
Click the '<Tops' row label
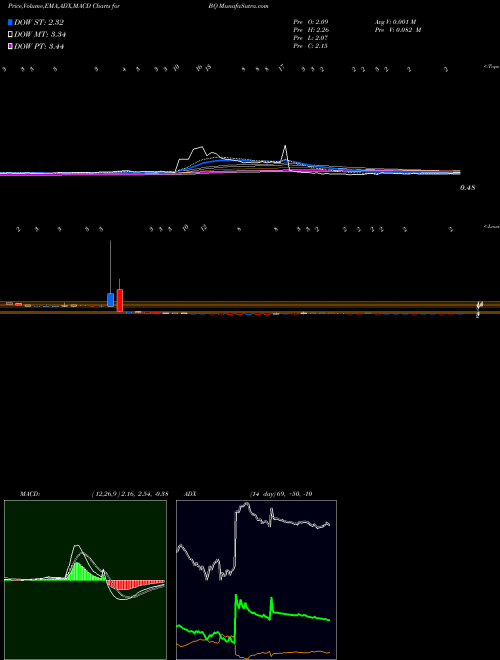[491, 67]
